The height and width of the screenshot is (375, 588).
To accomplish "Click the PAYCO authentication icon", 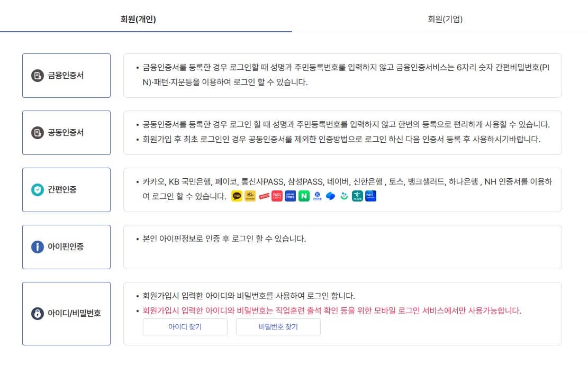I will pyautogui.click(x=264, y=196).
